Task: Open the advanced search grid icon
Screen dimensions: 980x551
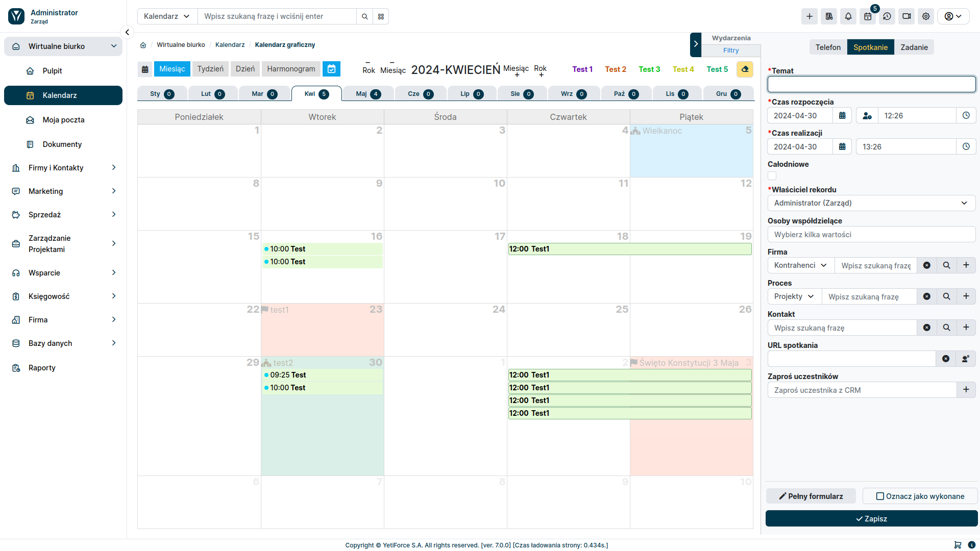Action: tap(381, 16)
